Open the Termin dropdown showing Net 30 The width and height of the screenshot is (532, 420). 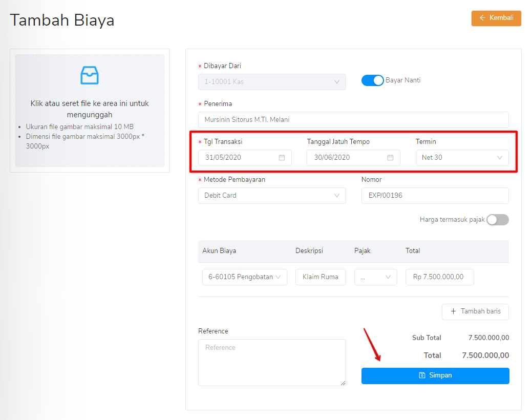click(x=461, y=157)
